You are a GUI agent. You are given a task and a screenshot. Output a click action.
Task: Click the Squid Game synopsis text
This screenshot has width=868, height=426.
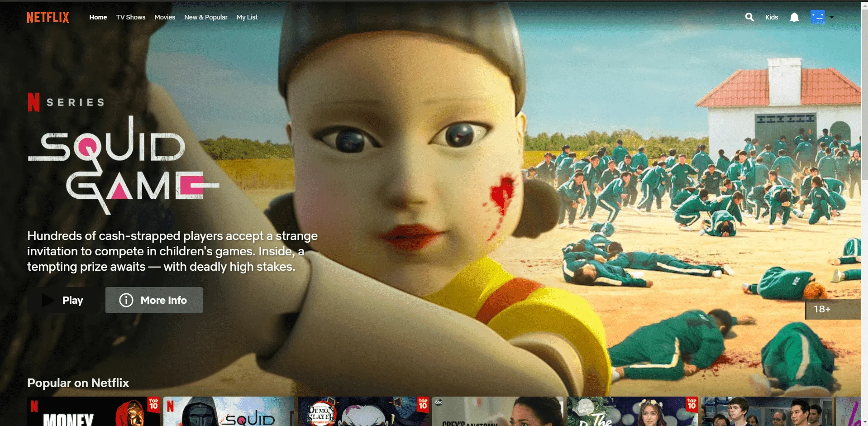coord(172,251)
